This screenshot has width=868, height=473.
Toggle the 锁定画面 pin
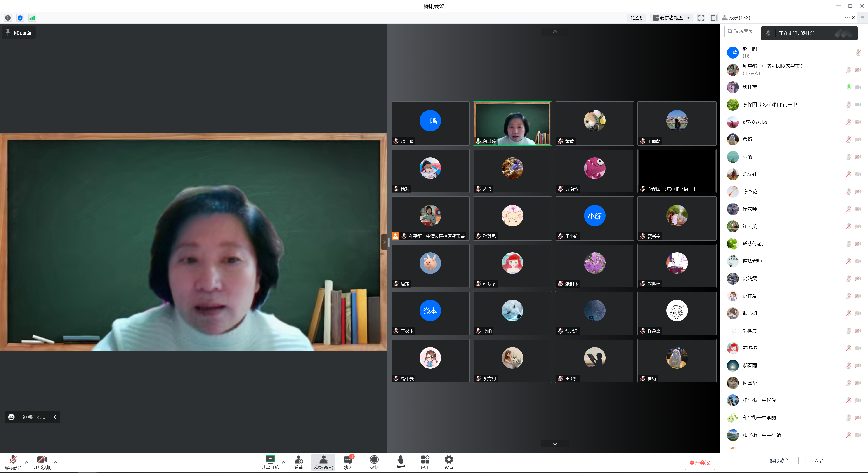pos(19,33)
